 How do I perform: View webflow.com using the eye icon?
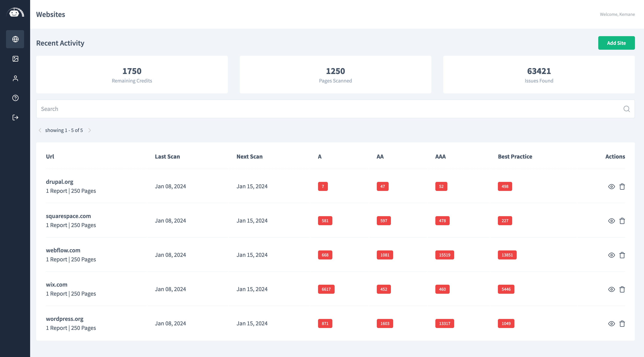click(611, 255)
